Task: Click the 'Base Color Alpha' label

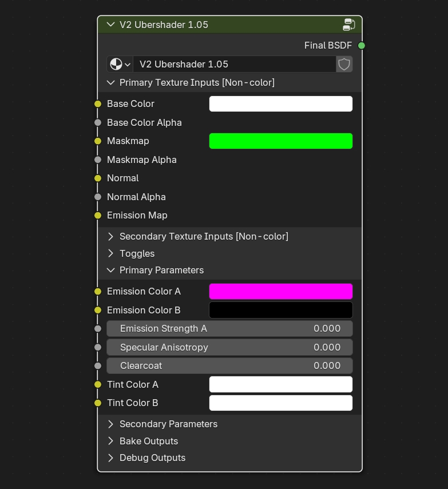Action: pos(144,122)
